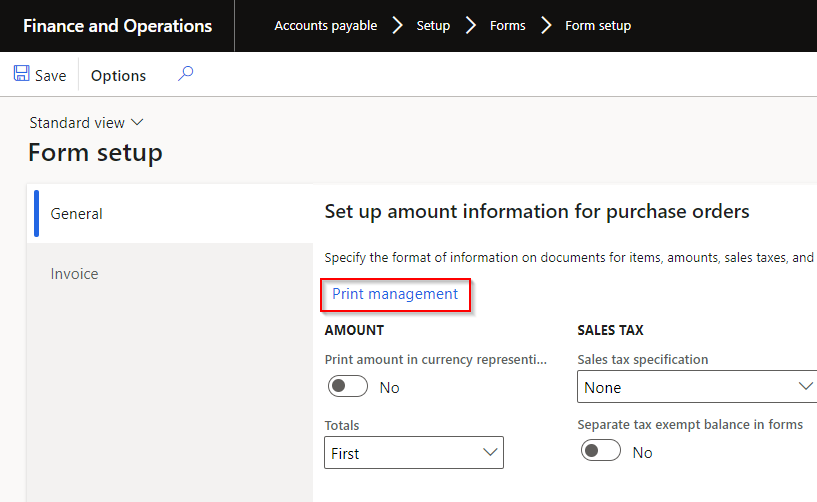This screenshot has height=502, width=817.
Task: Click the SALES TAX section header
Action: point(610,330)
